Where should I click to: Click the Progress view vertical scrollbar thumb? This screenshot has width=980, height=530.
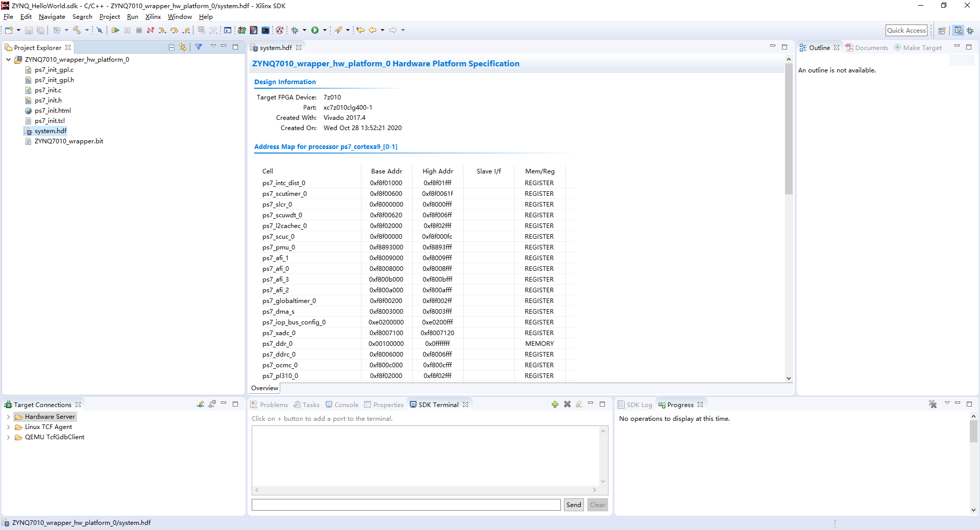[973, 431]
